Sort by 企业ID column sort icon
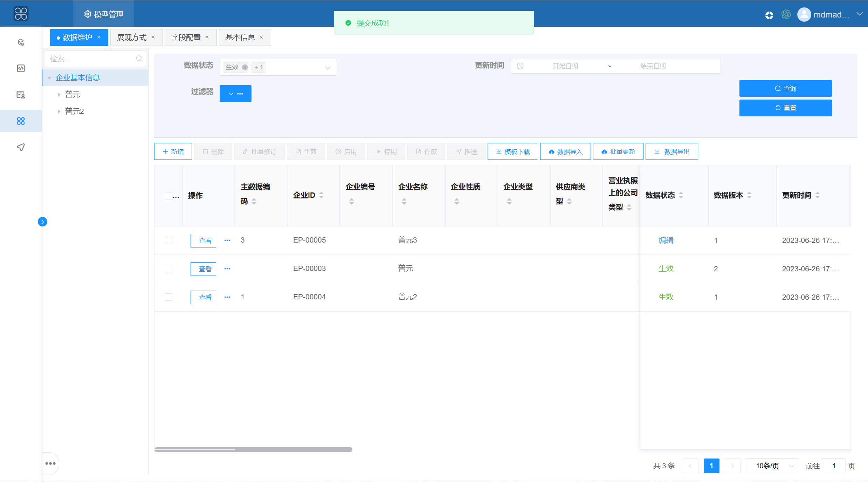The height and width of the screenshot is (482, 868). (321, 195)
